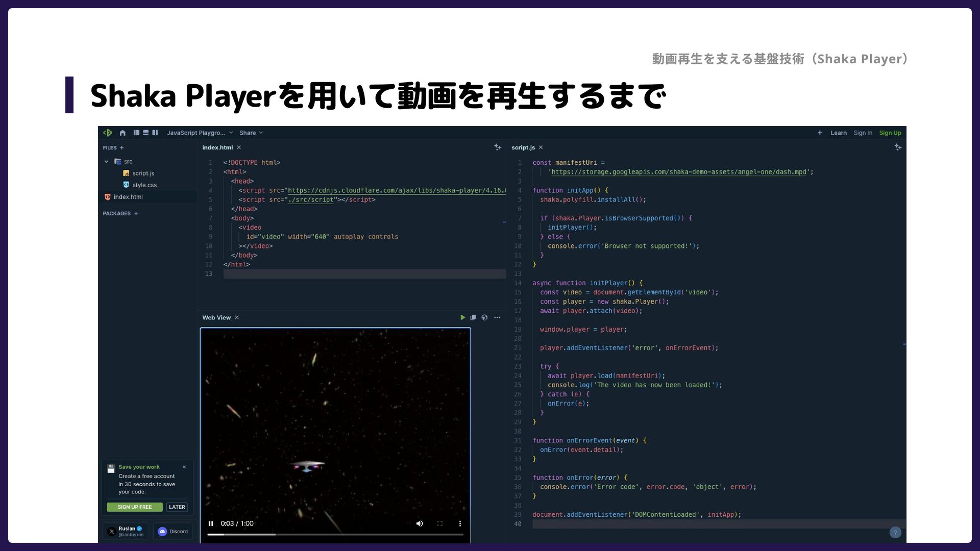Screen dimensions: 980x551
Task: Click the Sign In link
Action: (x=863, y=133)
